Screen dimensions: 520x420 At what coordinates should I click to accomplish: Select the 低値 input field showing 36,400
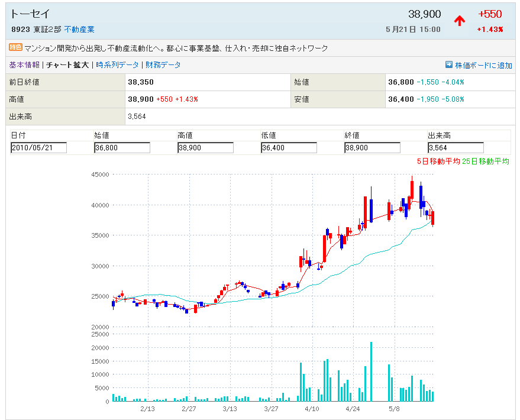289,148
